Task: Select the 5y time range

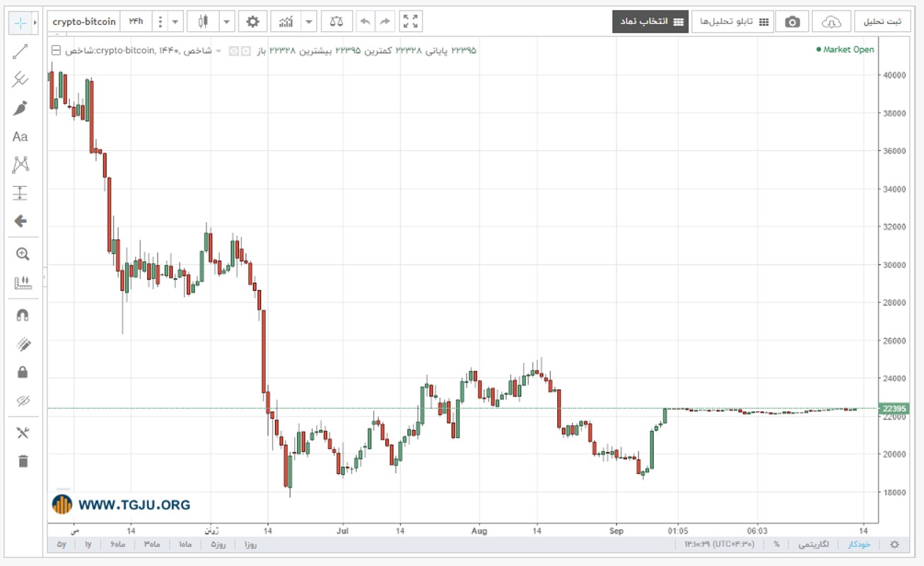Action: click(x=62, y=544)
